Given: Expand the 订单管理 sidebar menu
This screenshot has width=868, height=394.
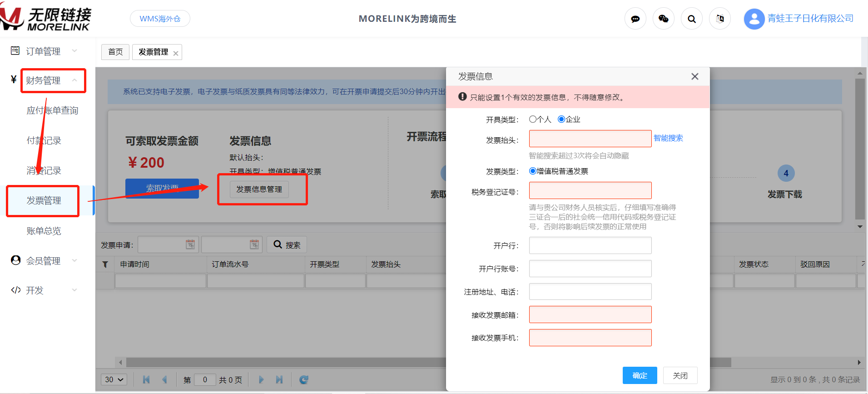Looking at the screenshot, I should pyautogui.click(x=44, y=51).
